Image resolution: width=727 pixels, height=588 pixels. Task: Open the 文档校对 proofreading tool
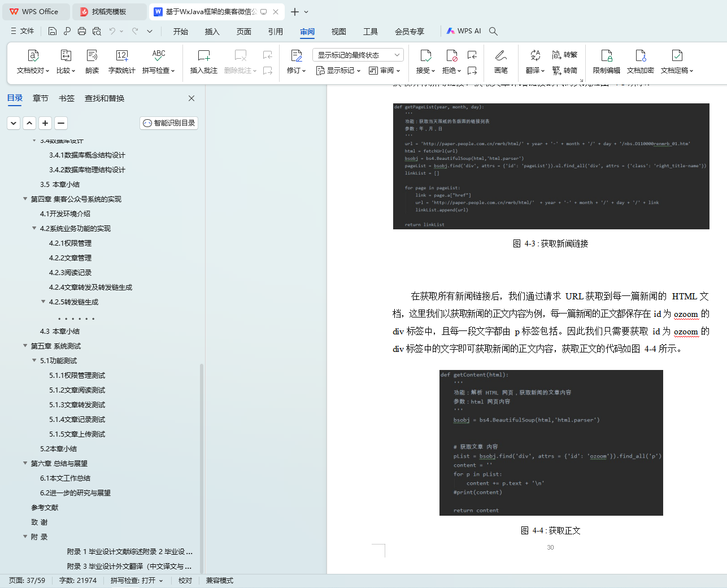click(x=33, y=62)
